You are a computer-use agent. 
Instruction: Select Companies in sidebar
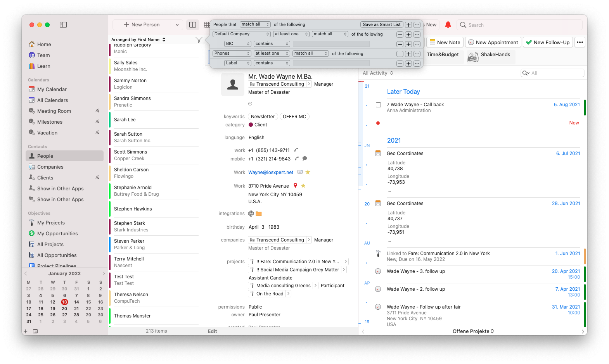[x=50, y=167]
